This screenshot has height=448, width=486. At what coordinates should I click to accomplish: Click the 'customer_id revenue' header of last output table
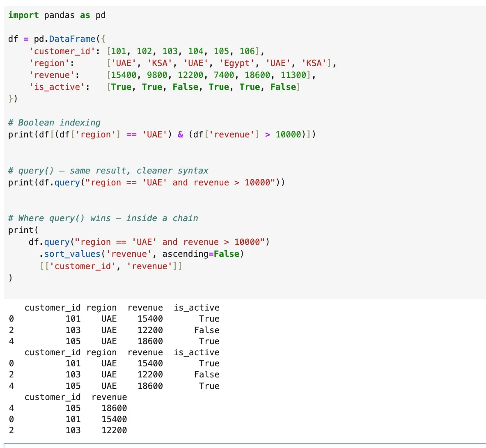pyautogui.click(x=76, y=397)
